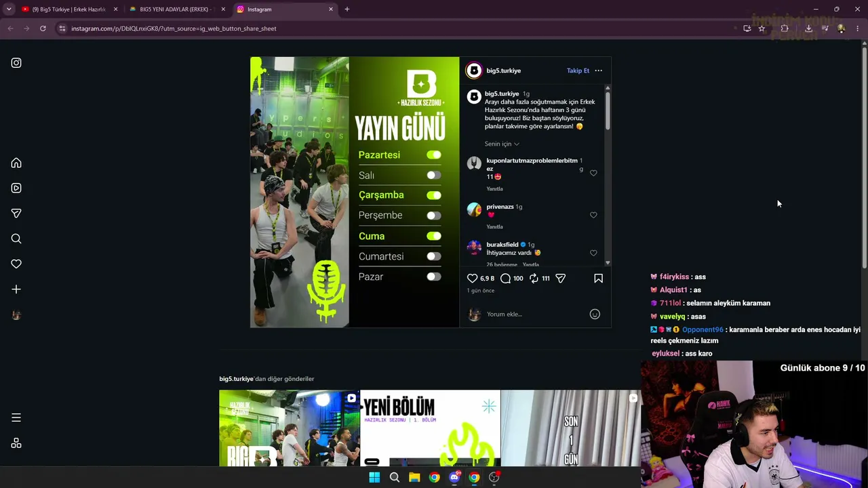Open File Explorer from taskbar
The width and height of the screenshot is (868, 488).
414,477
